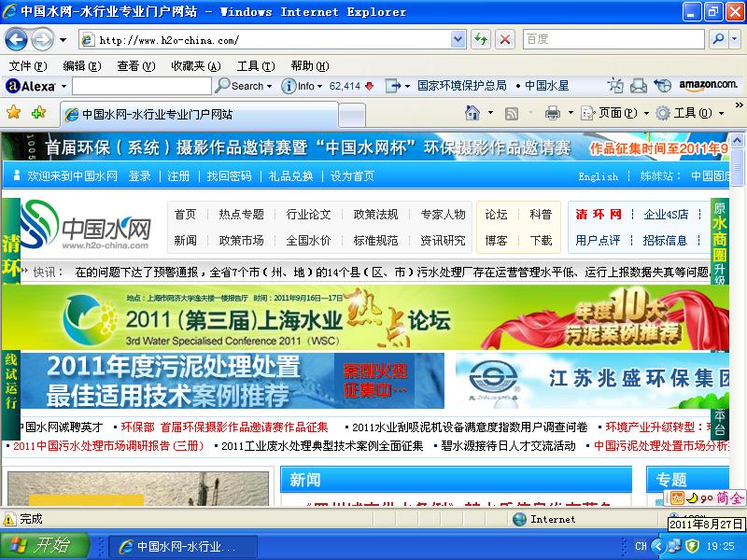This screenshot has width=747, height=560.
Task: Open the 查看(V) menu
Action: 136,65
